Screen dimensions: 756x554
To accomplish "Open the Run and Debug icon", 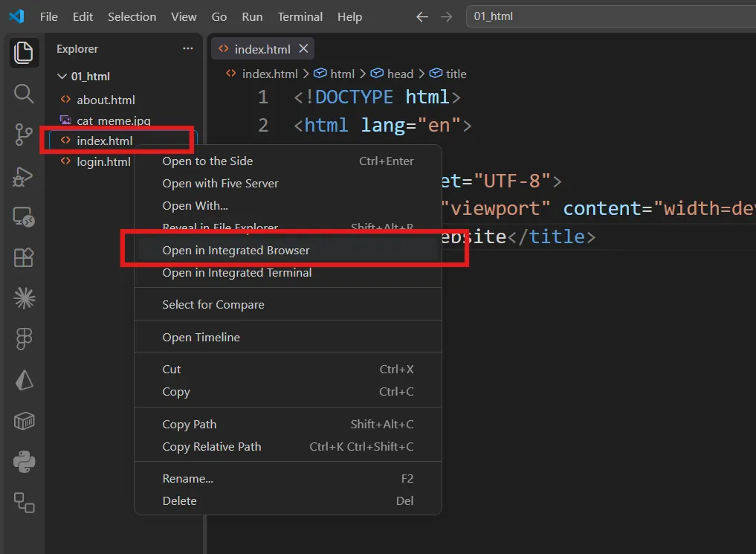I will (22, 177).
